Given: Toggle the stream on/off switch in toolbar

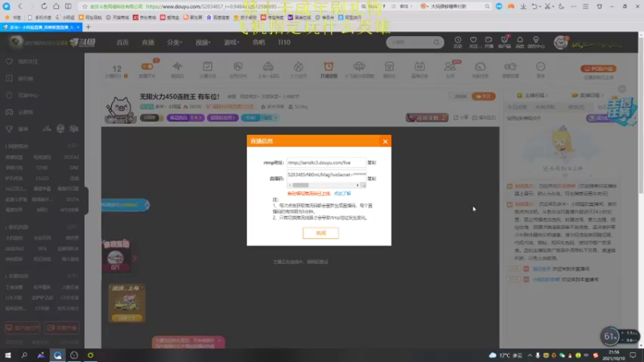Looking at the screenshot, I should [147, 67].
